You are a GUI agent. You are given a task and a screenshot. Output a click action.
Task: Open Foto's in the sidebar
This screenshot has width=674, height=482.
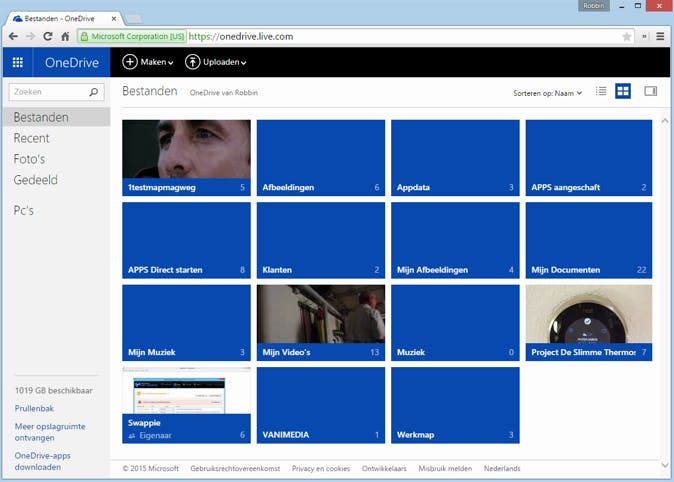tap(29, 159)
